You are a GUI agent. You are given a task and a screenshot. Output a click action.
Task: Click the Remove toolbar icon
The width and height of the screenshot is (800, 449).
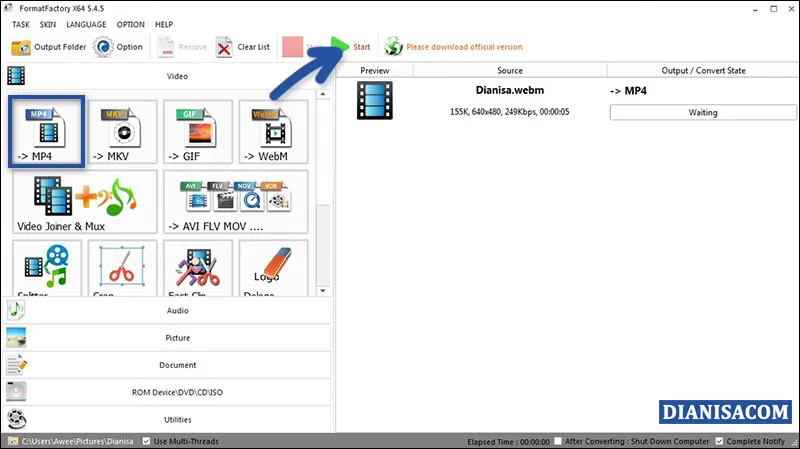(x=165, y=47)
